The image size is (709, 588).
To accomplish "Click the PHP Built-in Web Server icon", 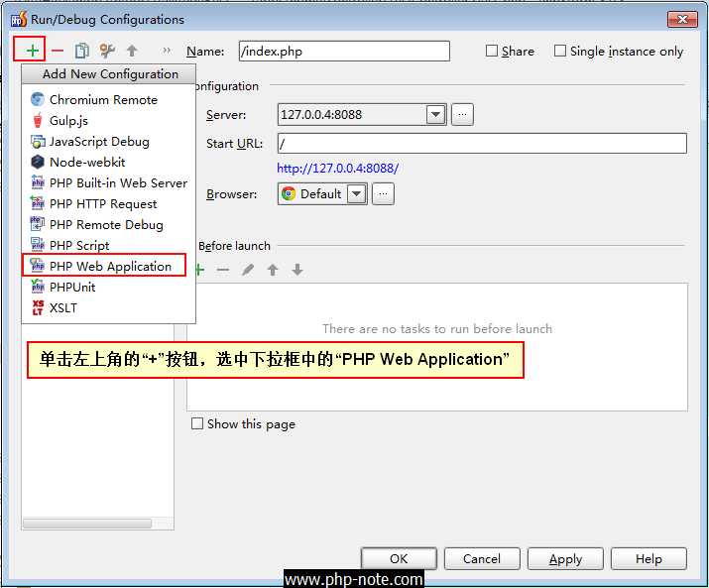I will (x=38, y=182).
